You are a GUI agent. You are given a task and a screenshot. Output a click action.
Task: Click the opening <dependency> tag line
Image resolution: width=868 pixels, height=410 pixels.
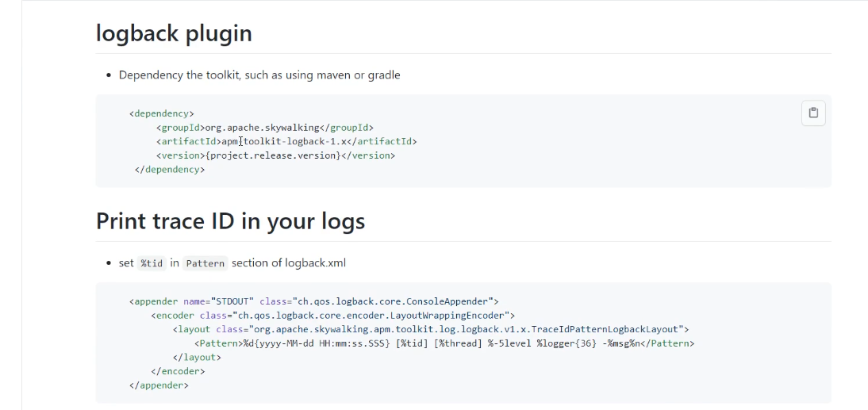click(x=161, y=113)
